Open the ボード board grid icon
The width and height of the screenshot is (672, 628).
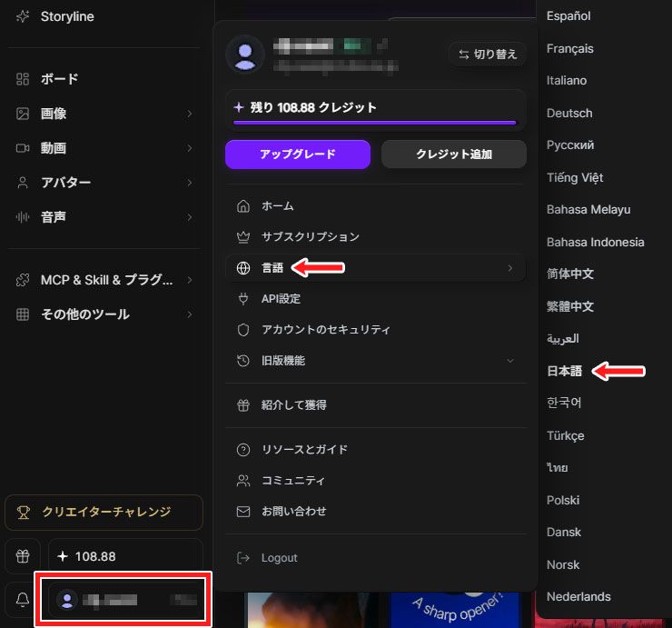tap(23, 79)
